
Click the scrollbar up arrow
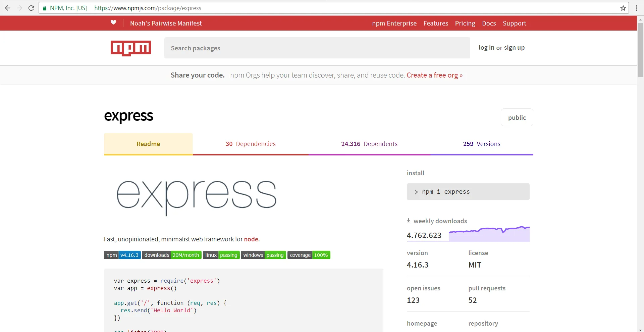(x=640, y=19)
